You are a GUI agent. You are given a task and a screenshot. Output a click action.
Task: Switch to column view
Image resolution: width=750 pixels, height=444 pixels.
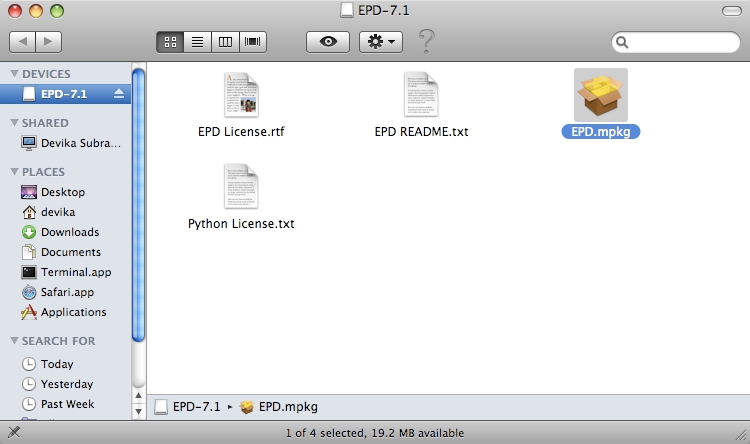[225, 42]
